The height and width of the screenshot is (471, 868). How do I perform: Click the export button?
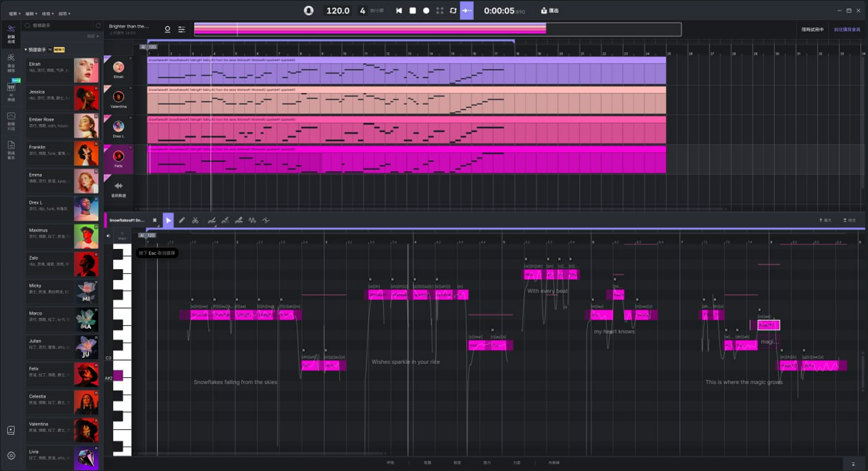pyautogui.click(x=549, y=11)
